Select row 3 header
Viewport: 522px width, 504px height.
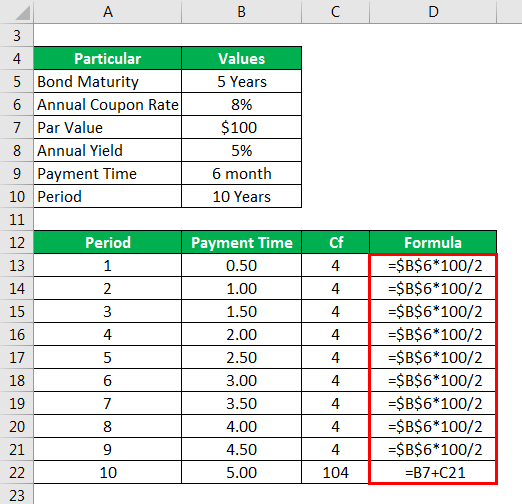coord(17,35)
